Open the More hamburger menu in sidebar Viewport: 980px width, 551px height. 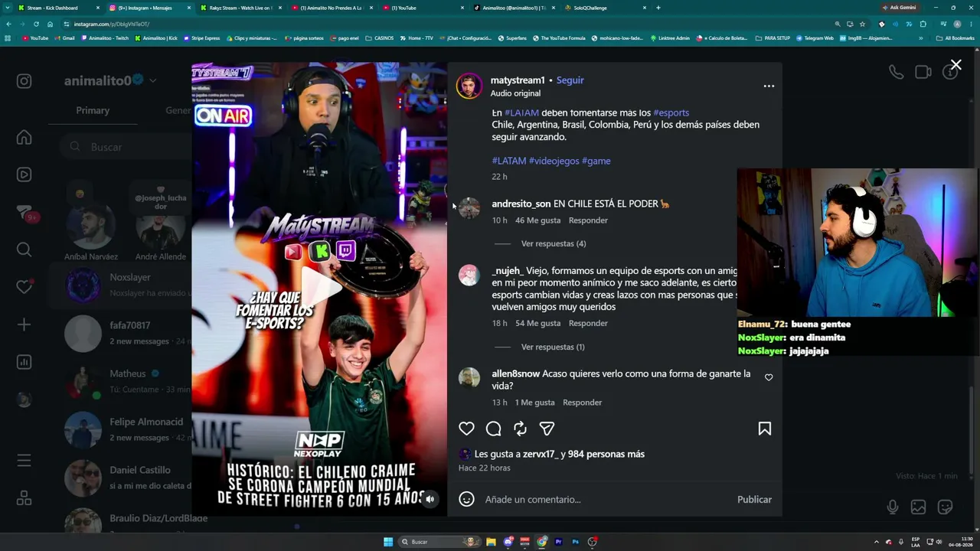24,461
